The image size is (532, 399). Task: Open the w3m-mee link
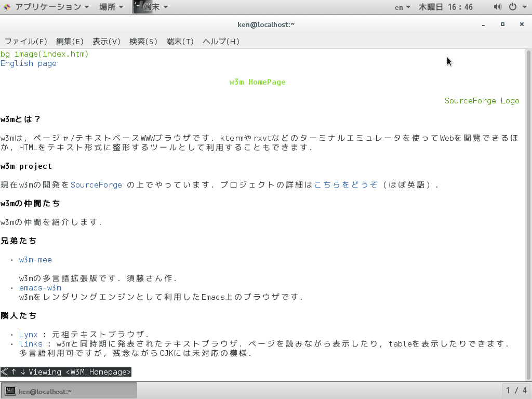[x=35, y=260]
